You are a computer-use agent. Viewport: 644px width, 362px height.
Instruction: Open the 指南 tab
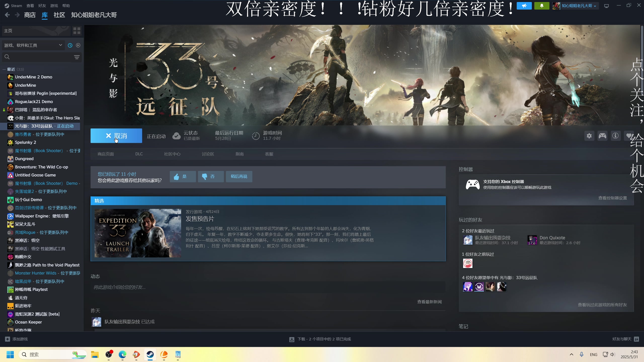click(x=239, y=154)
